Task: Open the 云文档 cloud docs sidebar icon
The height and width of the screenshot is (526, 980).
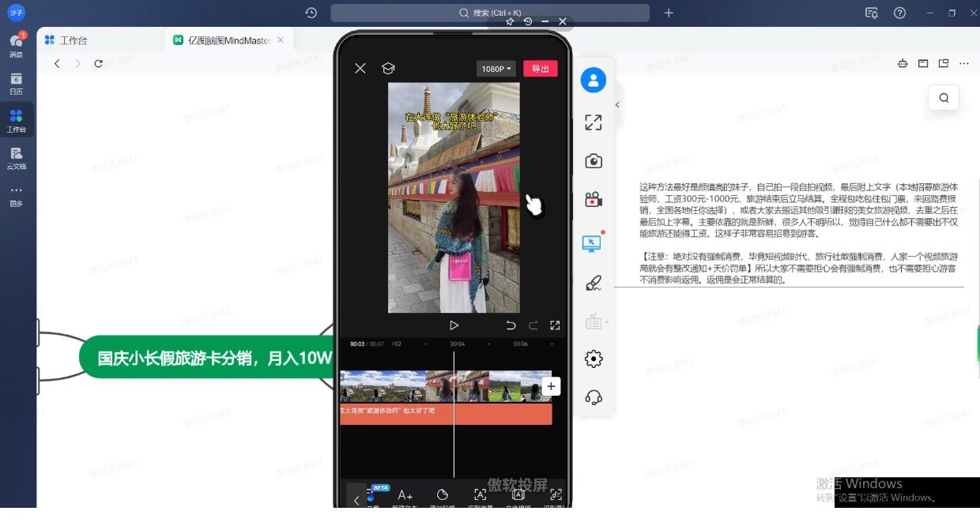Action: pyautogui.click(x=17, y=158)
